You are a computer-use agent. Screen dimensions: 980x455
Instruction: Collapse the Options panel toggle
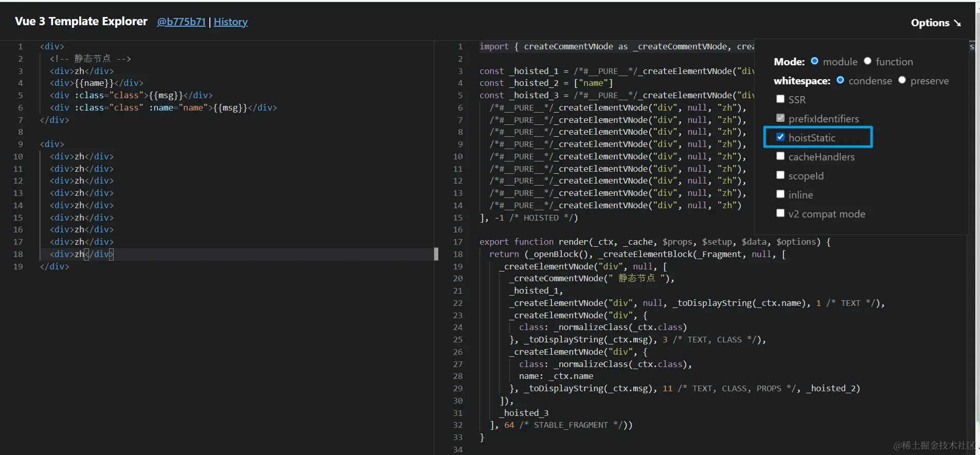(x=936, y=23)
